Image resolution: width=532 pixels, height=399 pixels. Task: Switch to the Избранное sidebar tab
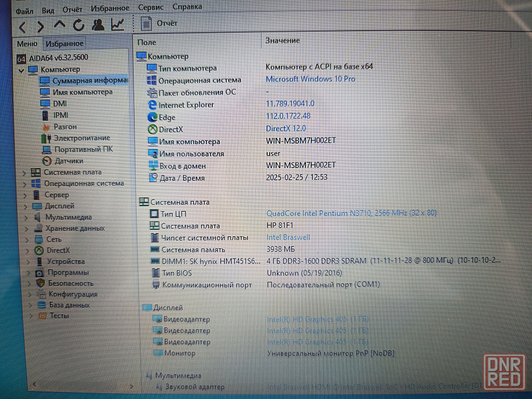64,44
